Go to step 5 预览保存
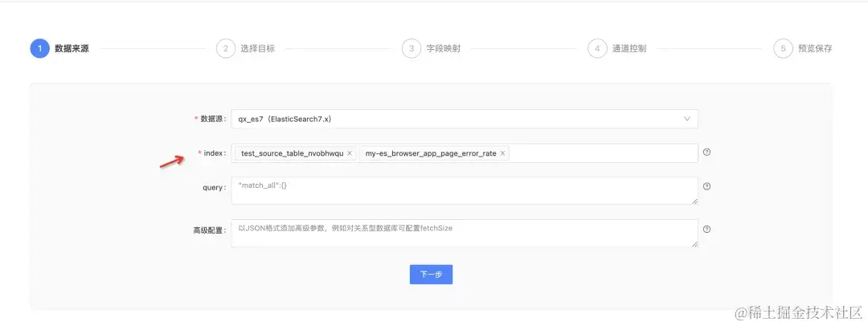Image resolution: width=868 pixels, height=326 pixels. pyautogui.click(x=803, y=48)
